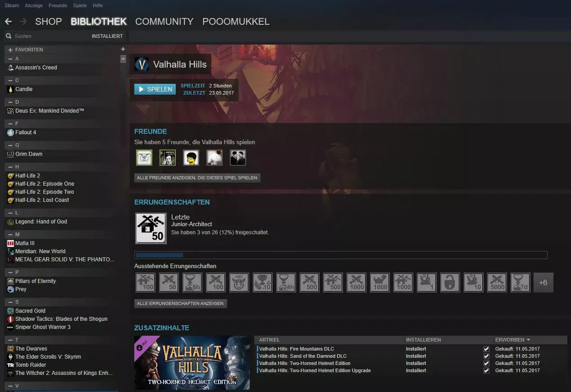Open the Hilfe menu
The height and width of the screenshot is (392, 571).
click(97, 5)
